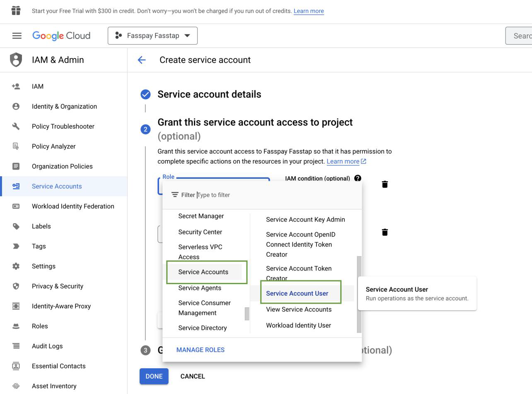Click the Google Cloud logo

61,36
